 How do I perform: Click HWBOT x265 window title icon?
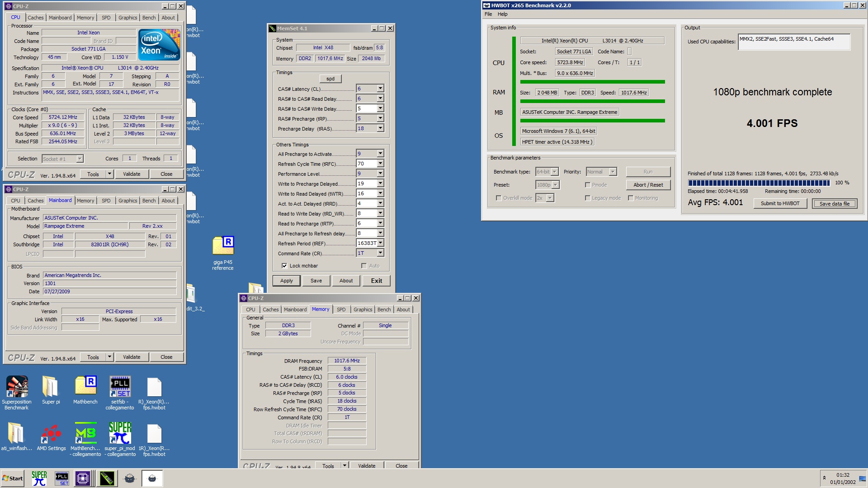[487, 5]
